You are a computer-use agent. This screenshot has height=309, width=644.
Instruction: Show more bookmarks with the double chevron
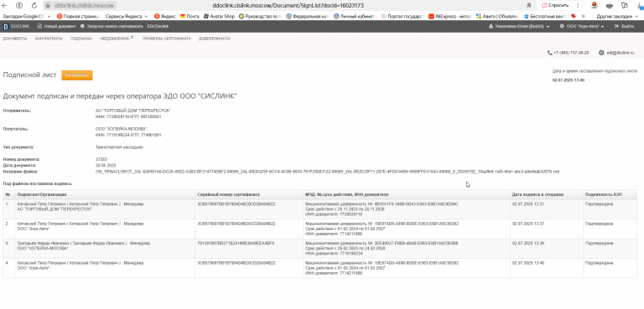(584, 17)
